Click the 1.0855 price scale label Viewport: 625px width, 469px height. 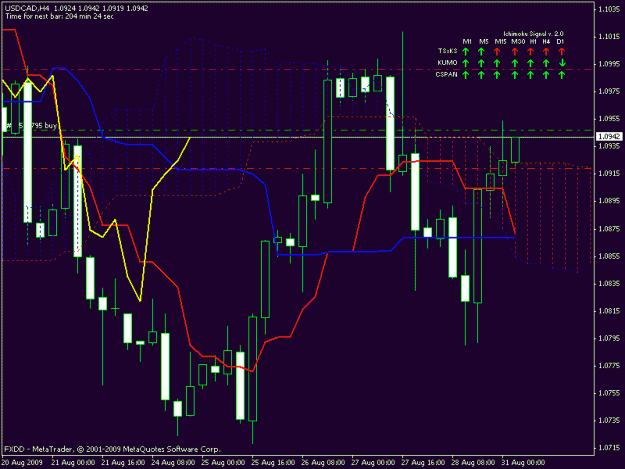(x=609, y=256)
